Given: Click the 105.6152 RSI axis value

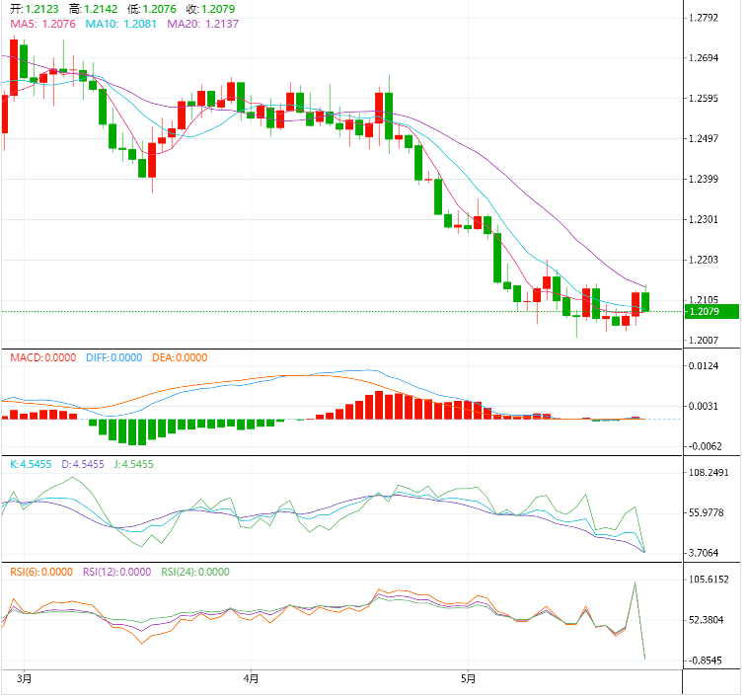Looking at the screenshot, I should [x=709, y=580].
